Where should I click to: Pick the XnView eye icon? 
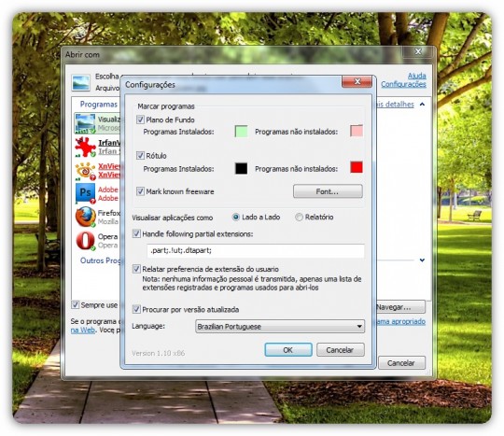pos(85,171)
